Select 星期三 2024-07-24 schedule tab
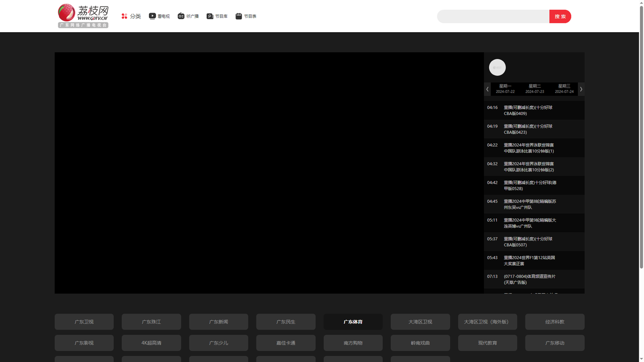This screenshot has width=644, height=362. coord(564,88)
